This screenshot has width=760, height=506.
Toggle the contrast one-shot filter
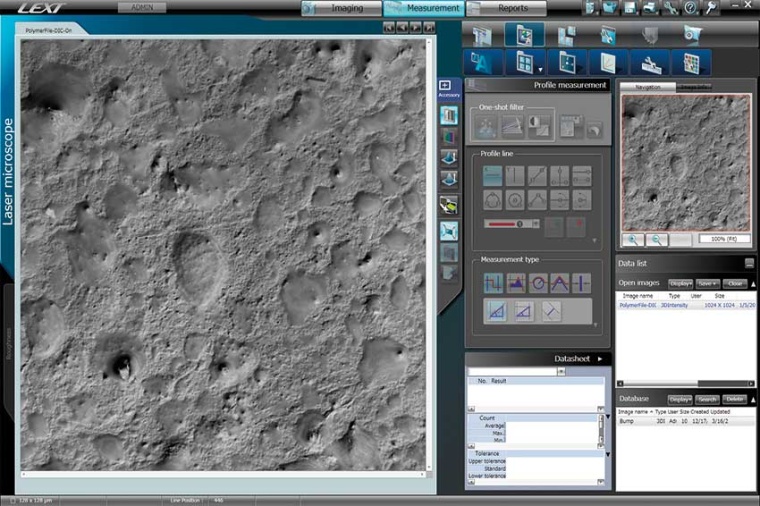(539, 126)
